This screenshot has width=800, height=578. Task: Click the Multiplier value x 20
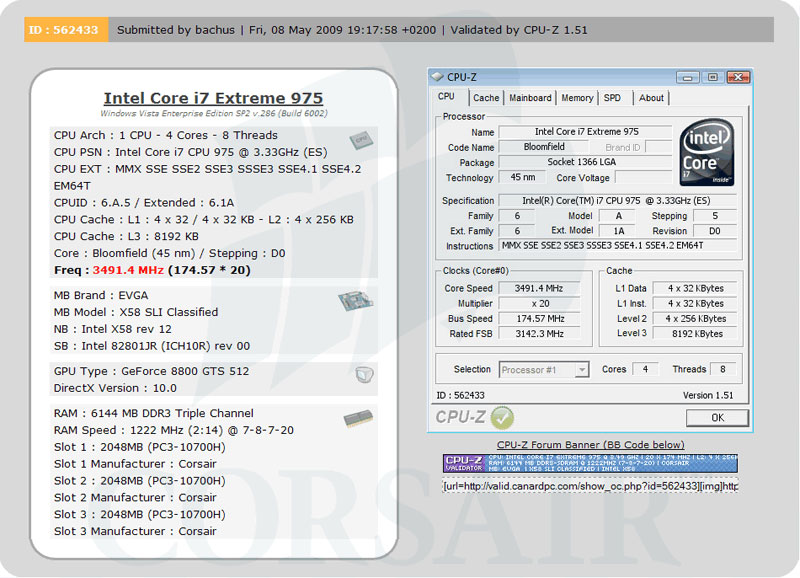pyautogui.click(x=539, y=304)
